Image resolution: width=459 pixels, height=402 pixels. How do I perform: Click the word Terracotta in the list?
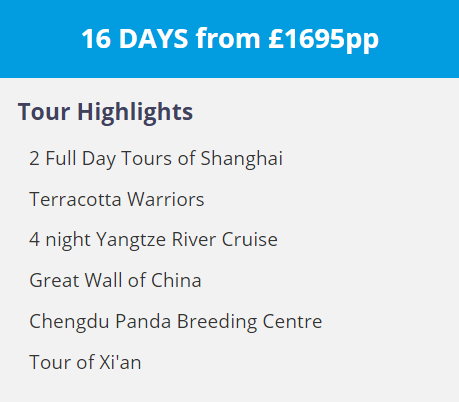click(75, 199)
